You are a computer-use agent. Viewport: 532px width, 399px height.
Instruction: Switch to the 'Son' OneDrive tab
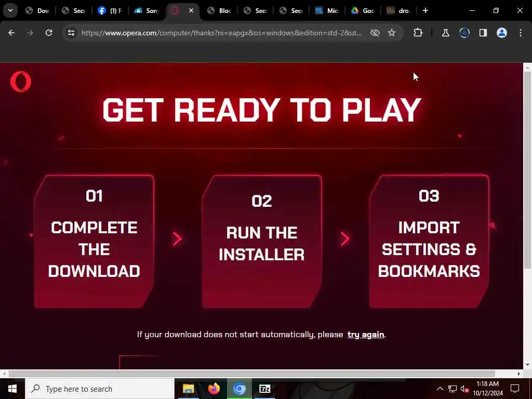[x=146, y=10]
